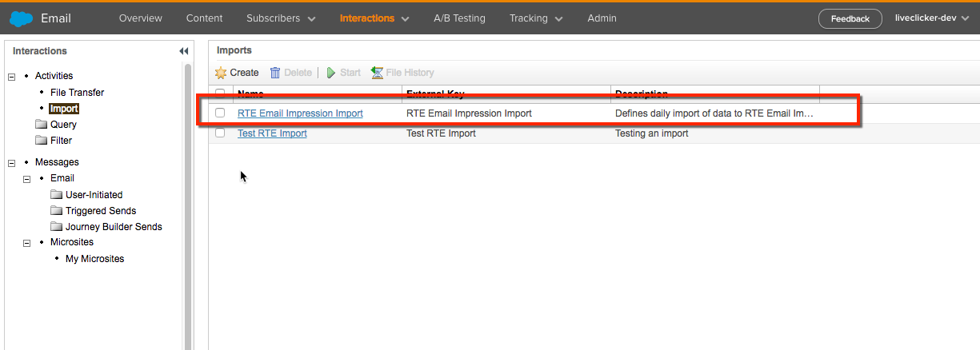Click the Delete trash can icon
The width and height of the screenshot is (980, 350).
tap(275, 73)
